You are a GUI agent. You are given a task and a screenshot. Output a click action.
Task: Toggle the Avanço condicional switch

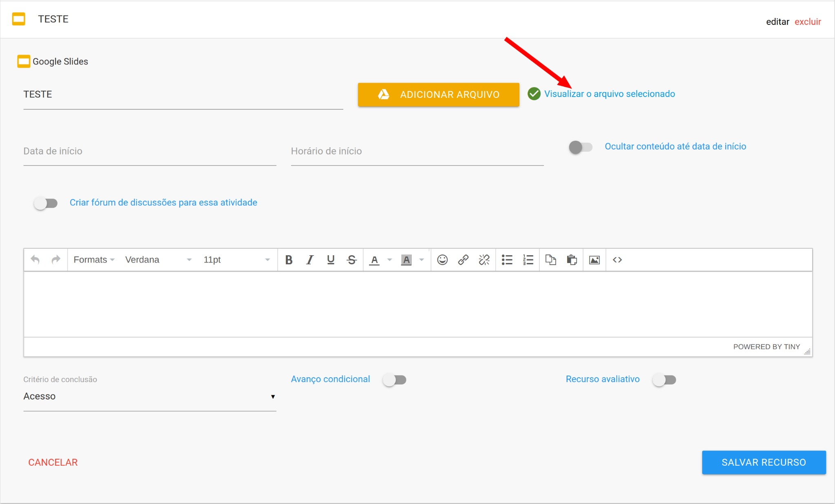point(394,380)
